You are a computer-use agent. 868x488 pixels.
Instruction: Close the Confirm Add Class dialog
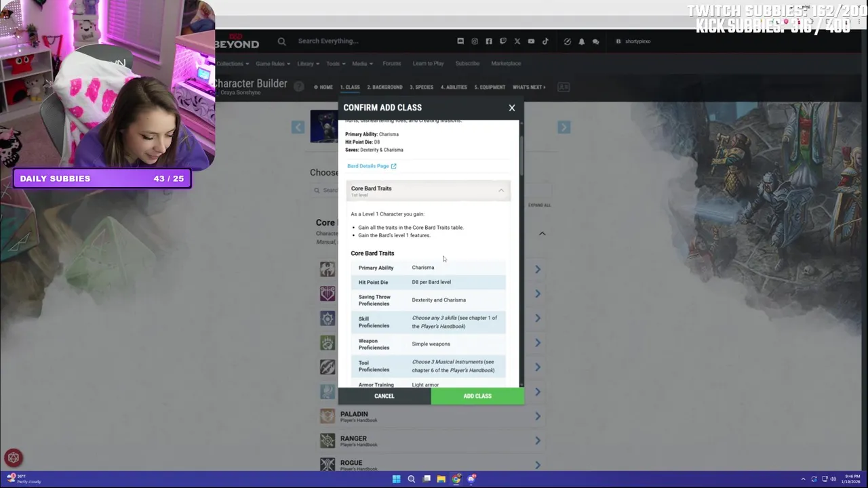click(x=512, y=108)
